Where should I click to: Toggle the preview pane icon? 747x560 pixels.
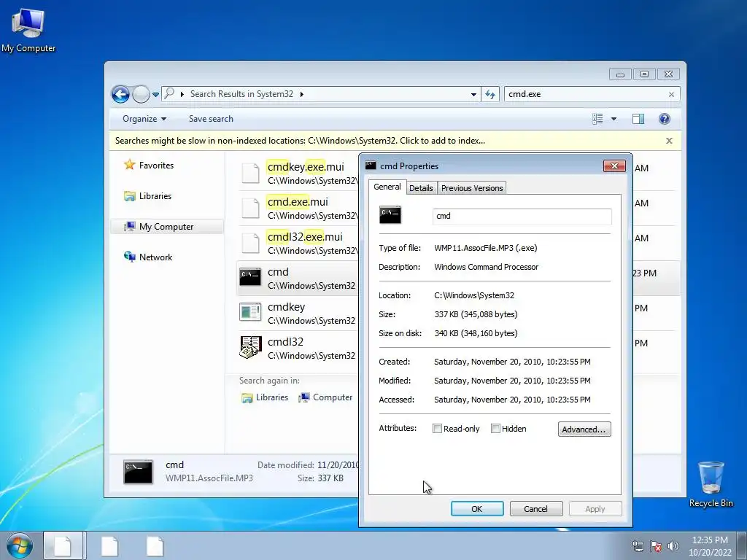pyautogui.click(x=638, y=119)
